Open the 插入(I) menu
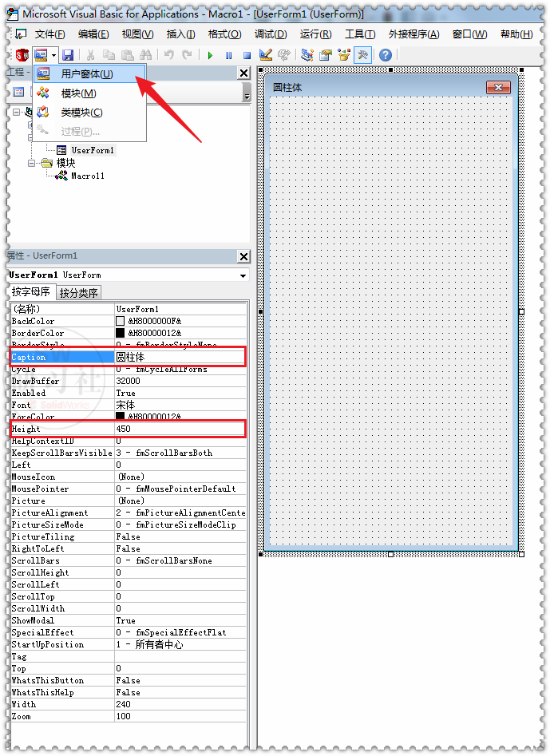550x756 pixels. [x=180, y=34]
